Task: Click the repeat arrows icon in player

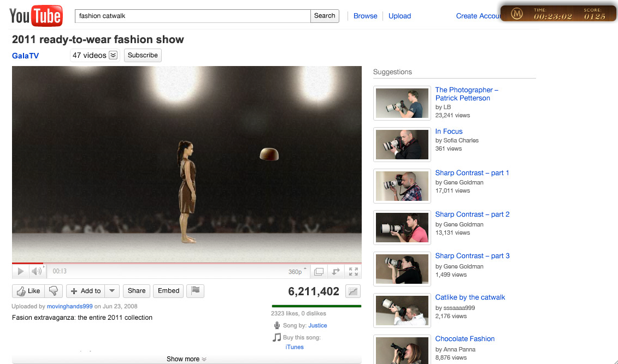Action: (336, 271)
